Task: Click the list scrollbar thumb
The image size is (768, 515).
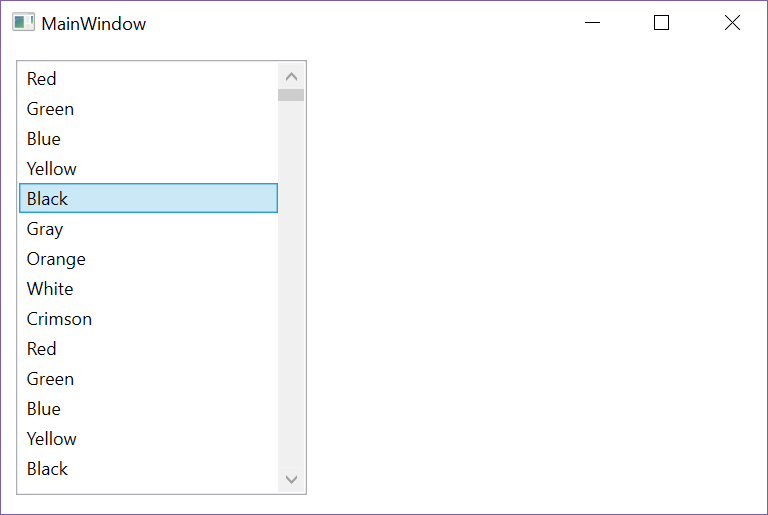Action: [291, 95]
